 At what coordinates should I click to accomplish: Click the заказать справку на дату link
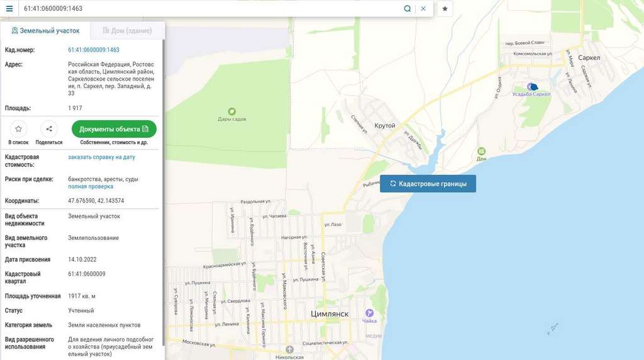coord(101,157)
